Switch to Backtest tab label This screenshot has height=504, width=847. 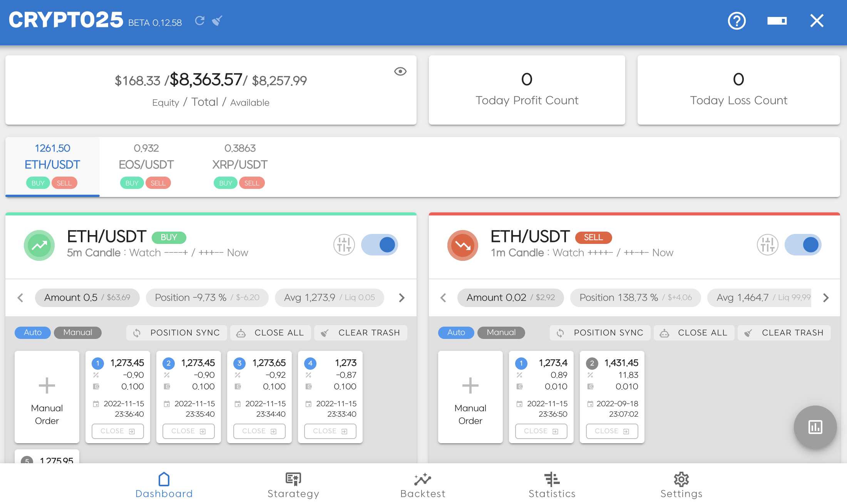coord(423,494)
